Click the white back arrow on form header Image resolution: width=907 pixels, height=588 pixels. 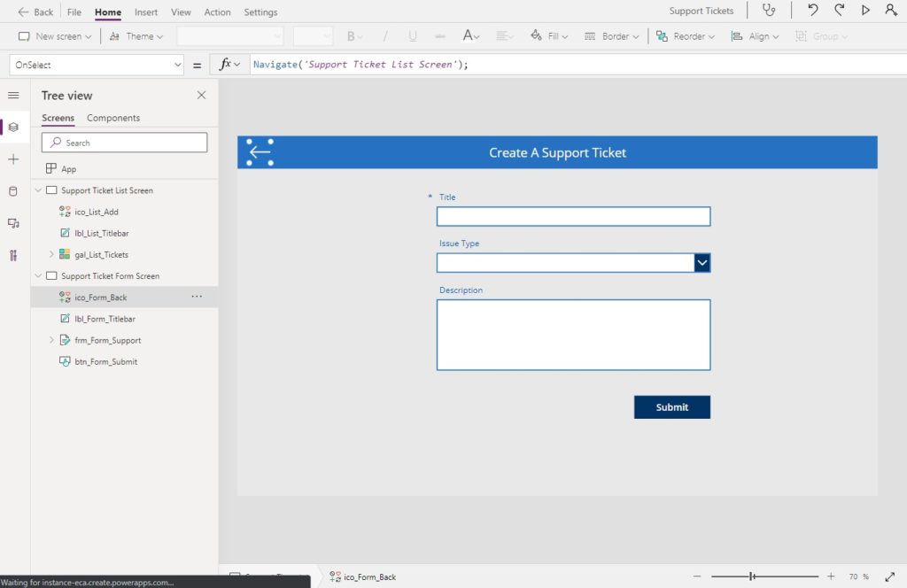click(x=260, y=152)
